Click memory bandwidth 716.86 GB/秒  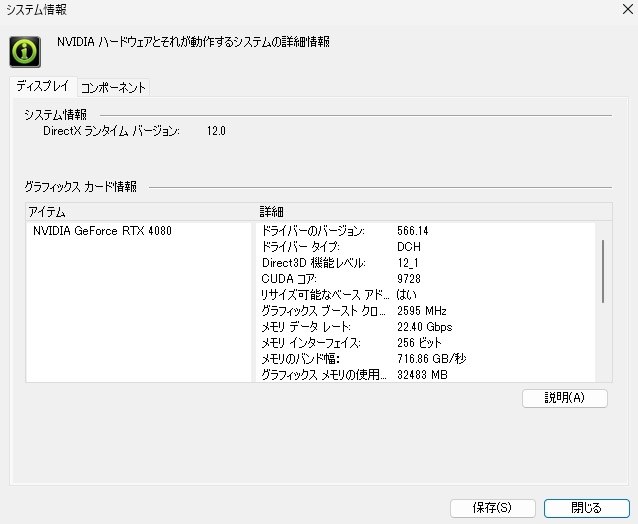pos(431,358)
